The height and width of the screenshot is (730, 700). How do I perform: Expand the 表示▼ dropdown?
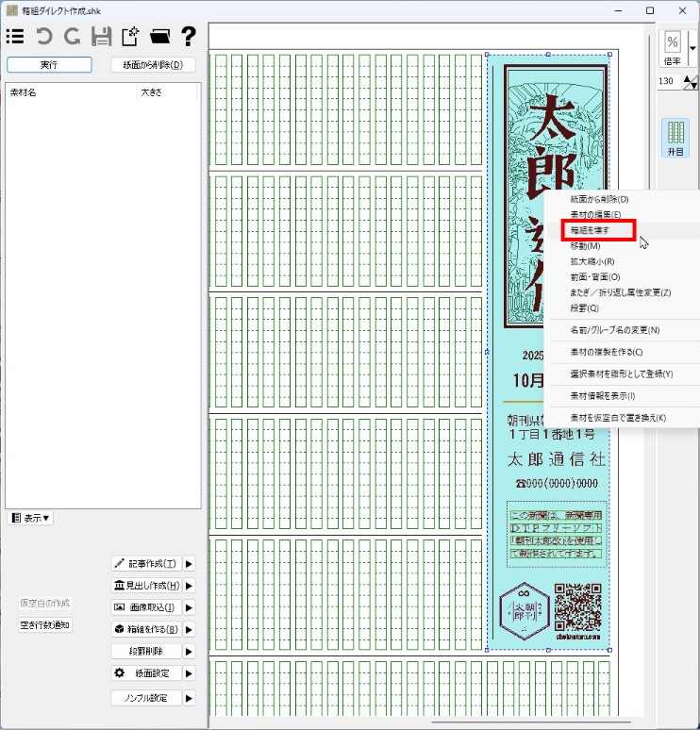point(30,518)
